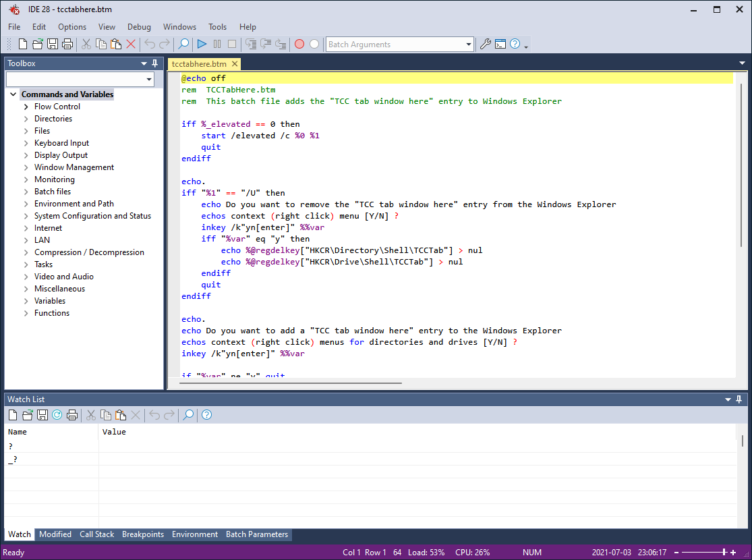Open the toolbar overflow options arrow
752x560 pixels.
point(526,46)
